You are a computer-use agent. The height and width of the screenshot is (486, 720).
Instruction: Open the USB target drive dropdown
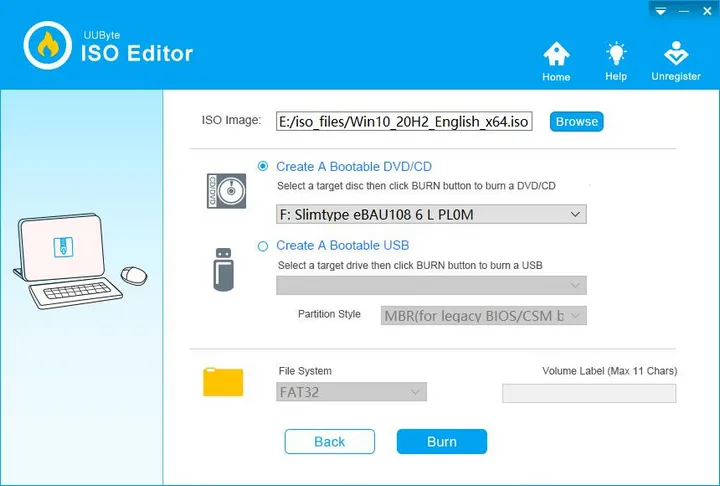pos(431,285)
